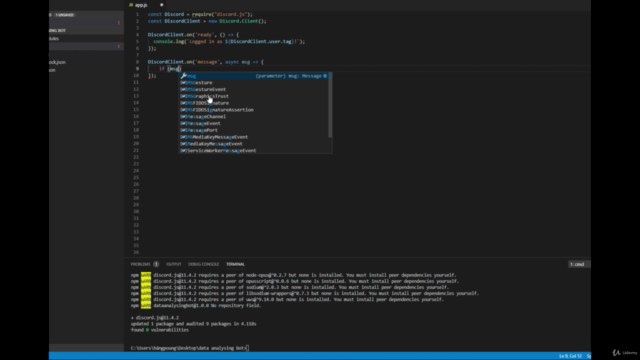The image size is (640, 360).
Task: Open the info icon on msg suggestion
Action: pyautogui.click(x=325, y=76)
